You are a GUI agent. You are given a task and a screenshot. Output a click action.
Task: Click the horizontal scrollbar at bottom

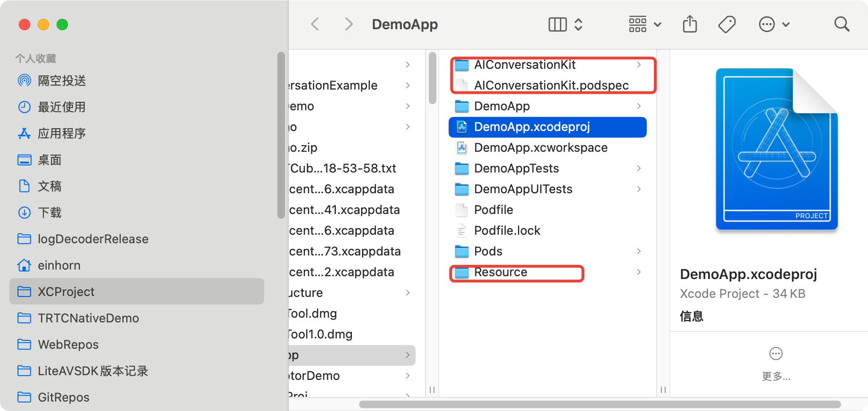599,404
